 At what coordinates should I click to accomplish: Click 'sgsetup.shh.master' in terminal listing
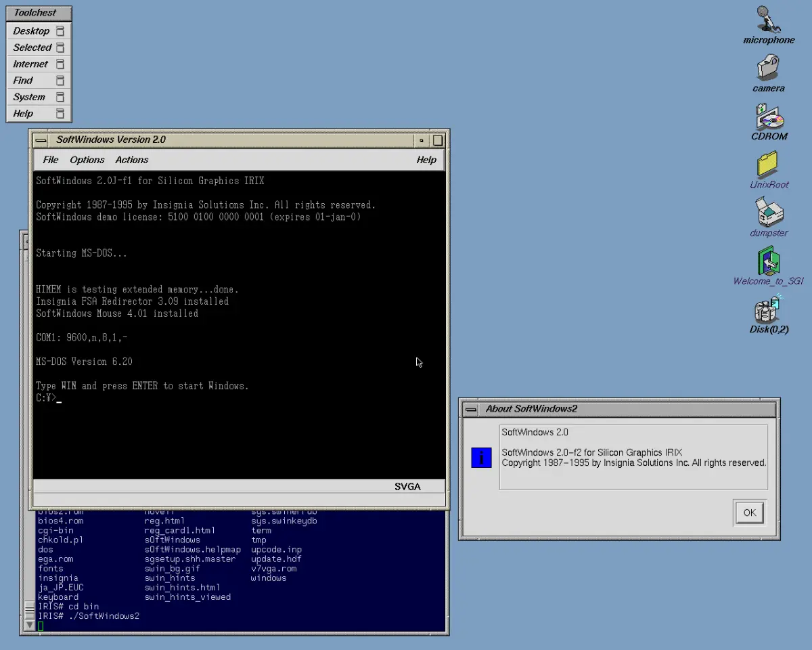(x=190, y=559)
